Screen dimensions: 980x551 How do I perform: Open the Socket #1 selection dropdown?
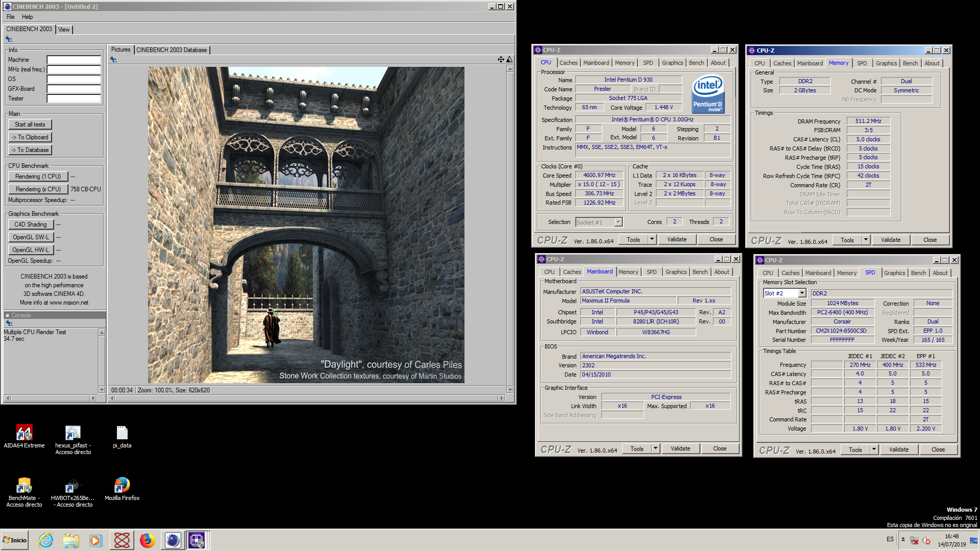pos(618,222)
